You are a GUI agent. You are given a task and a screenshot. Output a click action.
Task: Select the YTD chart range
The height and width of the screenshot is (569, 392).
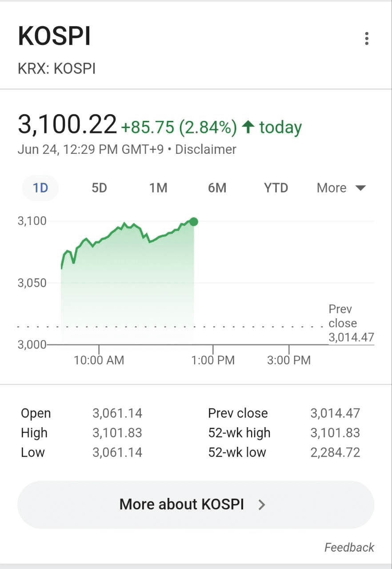pos(276,188)
